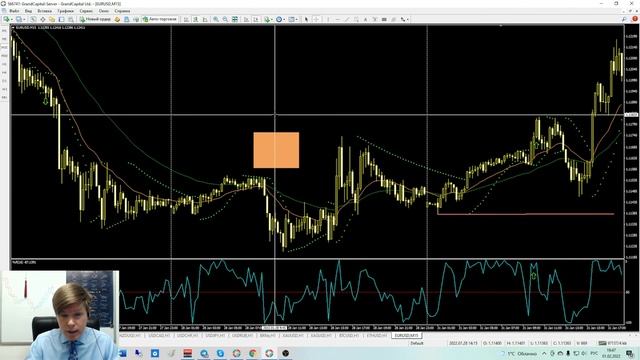Select the vertical line drawing tool
Image resolution: width=640 pixels, height=360 pixels.
pyautogui.click(x=328, y=19)
